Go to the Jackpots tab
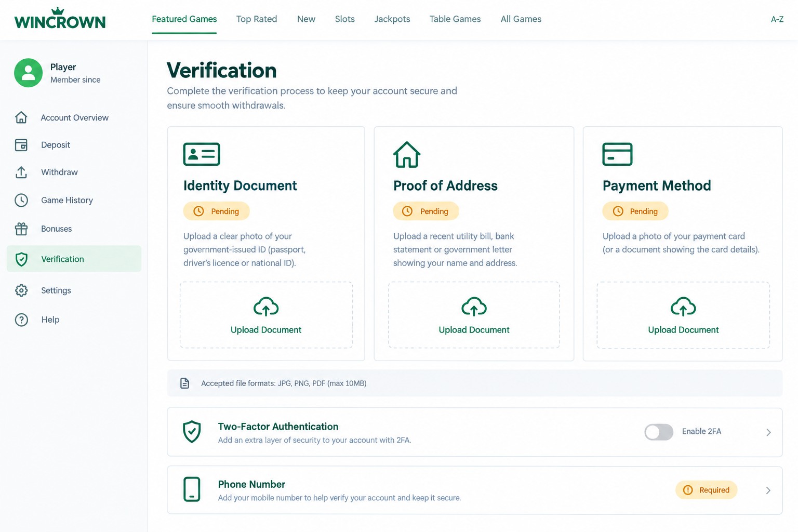The width and height of the screenshot is (798, 532). click(x=392, y=19)
